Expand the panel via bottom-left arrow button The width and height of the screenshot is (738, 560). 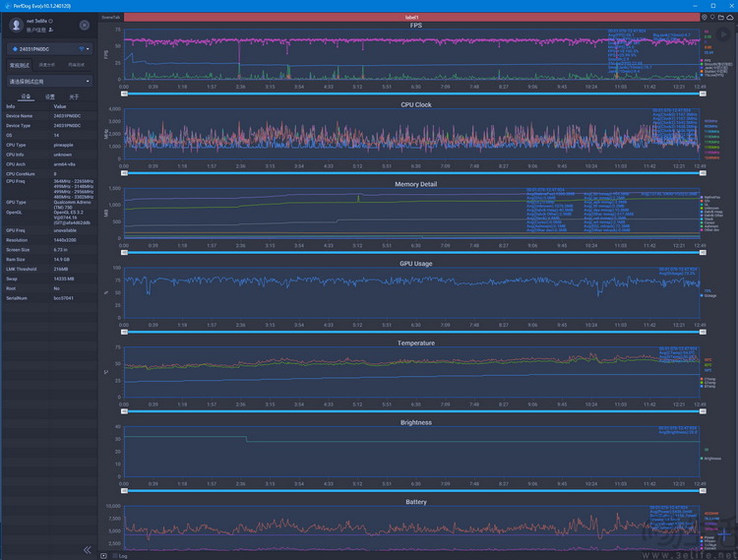click(x=104, y=555)
